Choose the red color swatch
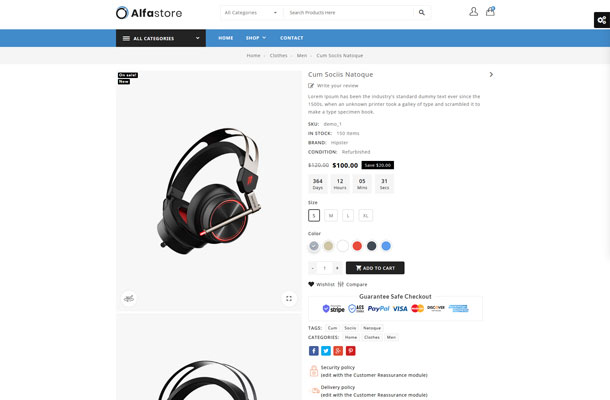This screenshot has width=610, height=400. click(357, 246)
